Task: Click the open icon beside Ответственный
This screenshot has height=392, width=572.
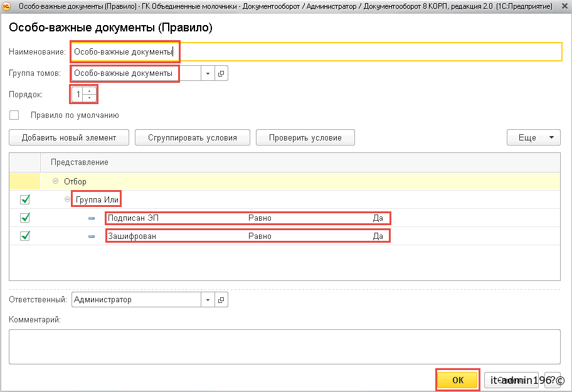Action: (221, 300)
